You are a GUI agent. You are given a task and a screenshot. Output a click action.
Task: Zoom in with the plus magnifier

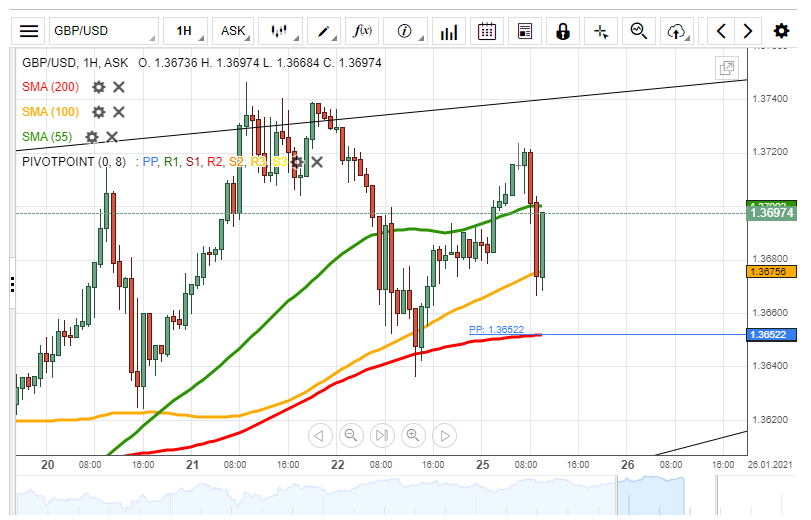413,436
